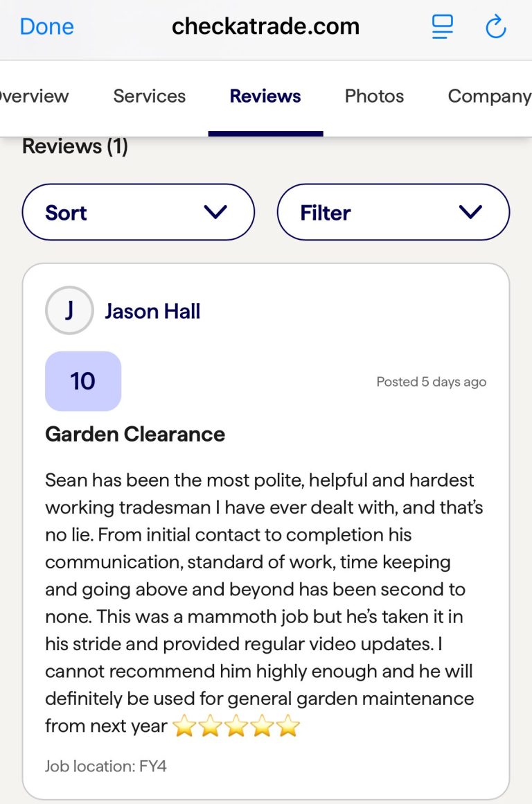Switch to the Photos tab
Image resolution: width=532 pixels, height=804 pixels.
point(374,96)
